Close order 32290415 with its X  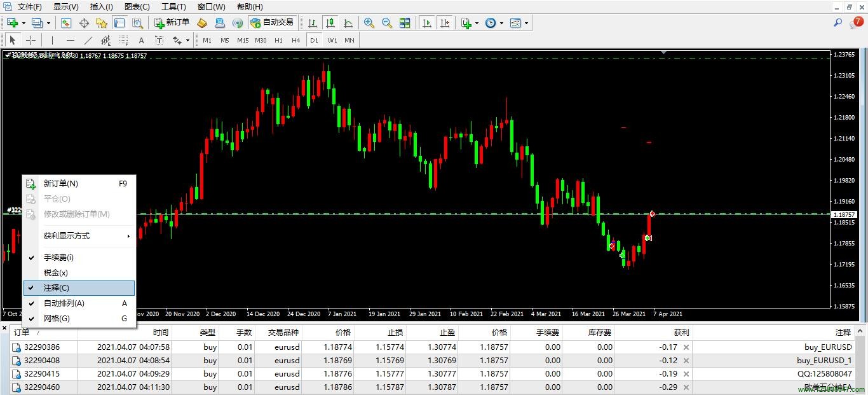point(686,374)
